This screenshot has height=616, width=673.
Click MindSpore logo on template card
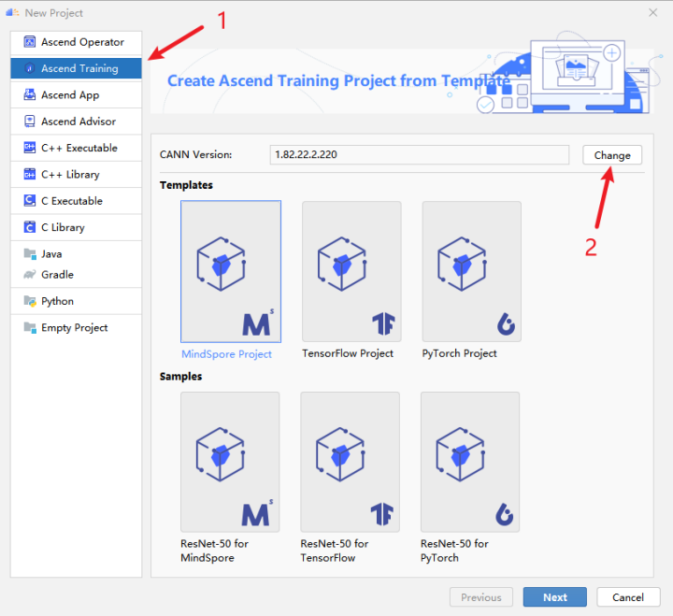(258, 322)
